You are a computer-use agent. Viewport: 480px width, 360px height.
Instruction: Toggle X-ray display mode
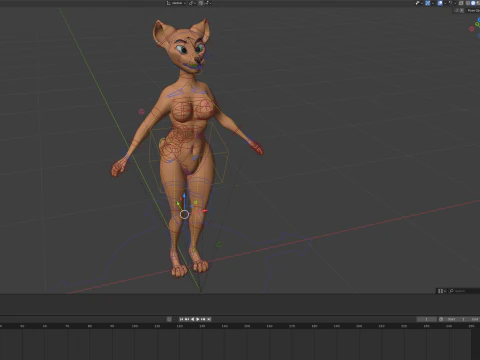point(461,3)
